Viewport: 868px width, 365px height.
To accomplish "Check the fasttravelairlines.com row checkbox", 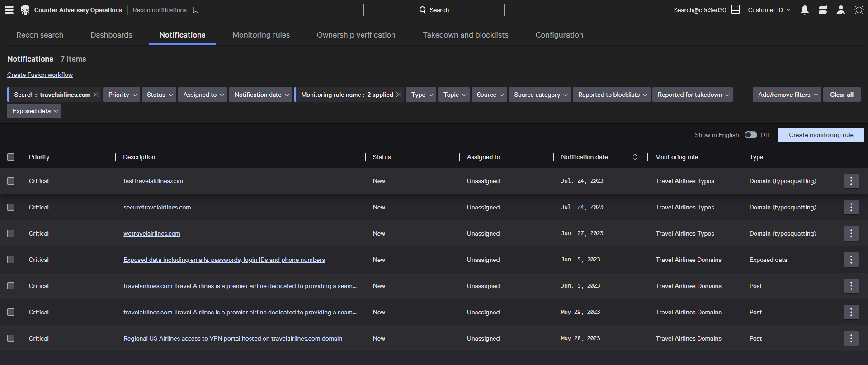I will pos(11,181).
